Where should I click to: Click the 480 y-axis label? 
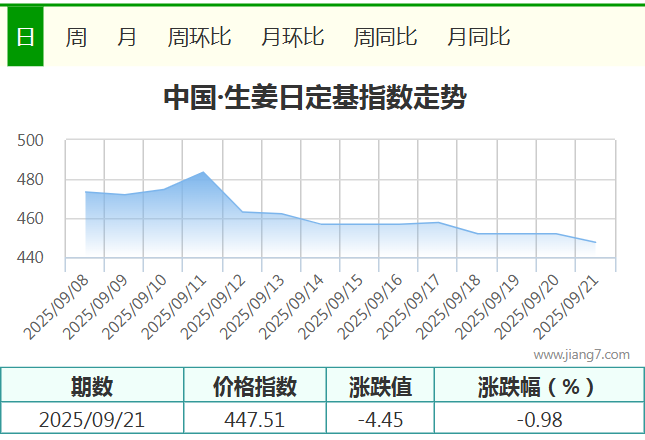30,180
